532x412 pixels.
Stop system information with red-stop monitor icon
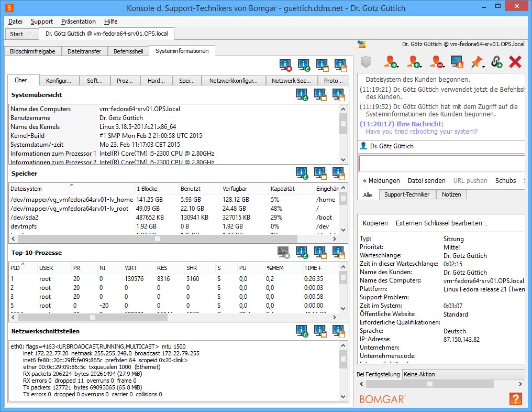pyautogui.click(x=285, y=66)
